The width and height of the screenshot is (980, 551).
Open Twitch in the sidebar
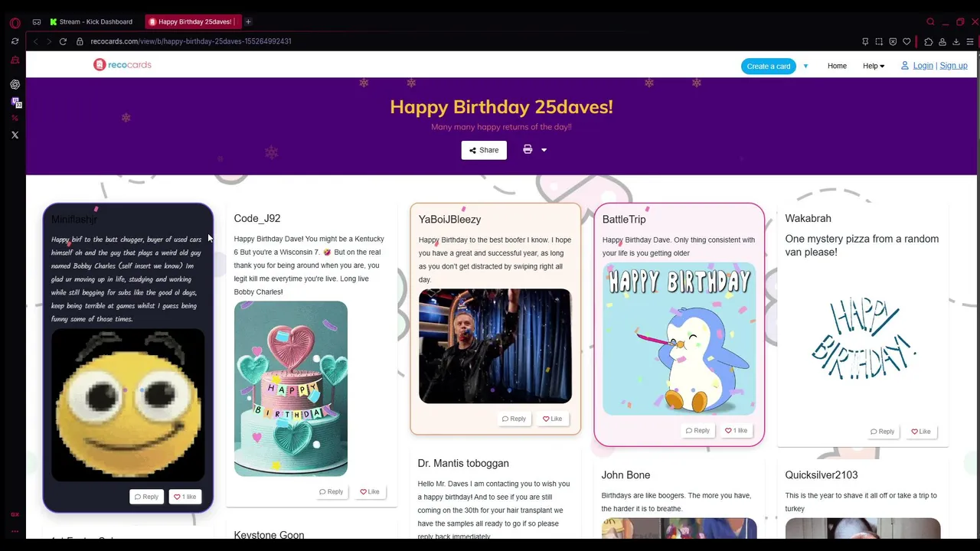[x=16, y=103]
